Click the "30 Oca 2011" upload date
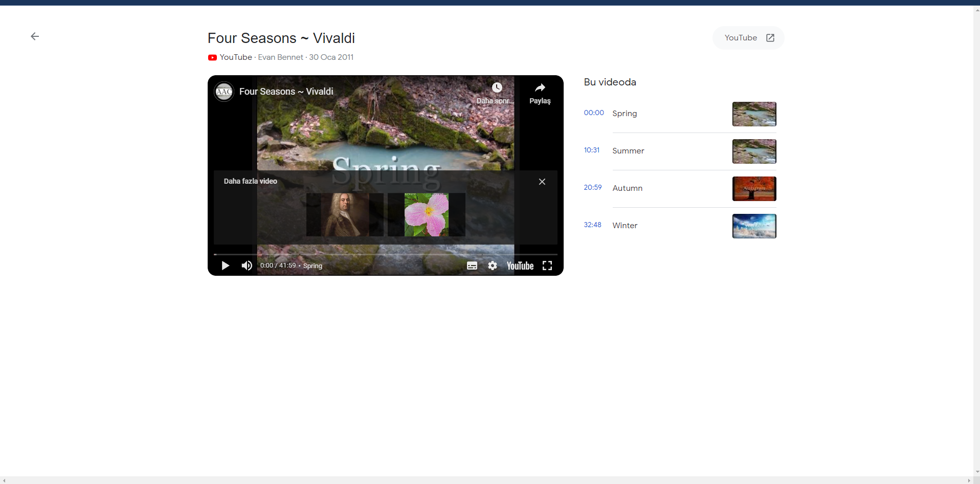This screenshot has width=980, height=484. (331, 57)
